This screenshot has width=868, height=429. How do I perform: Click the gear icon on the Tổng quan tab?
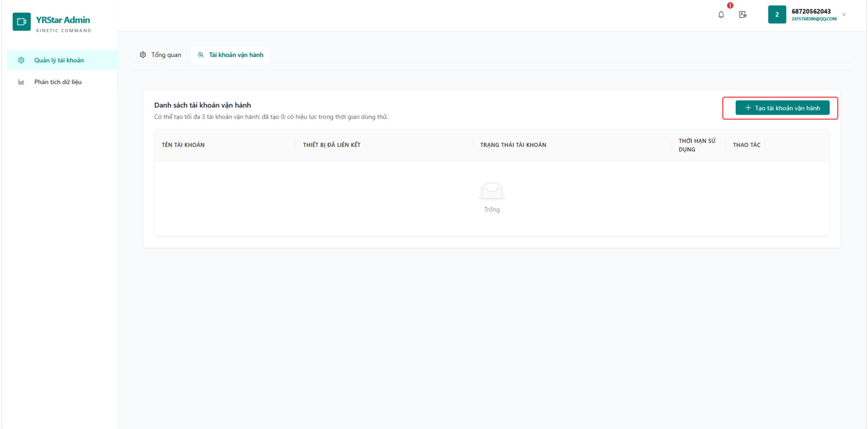pos(143,55)
